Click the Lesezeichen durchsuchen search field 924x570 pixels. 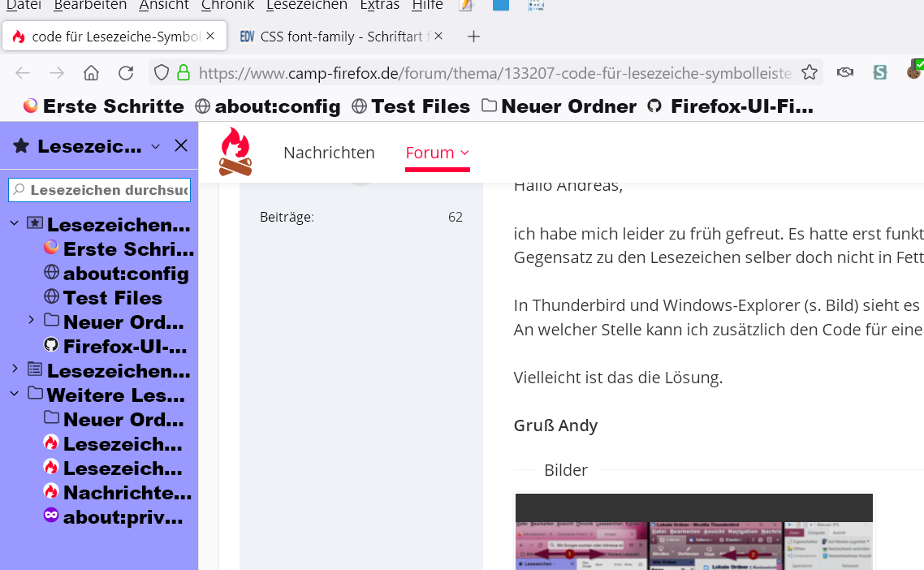tap(100, 190)
